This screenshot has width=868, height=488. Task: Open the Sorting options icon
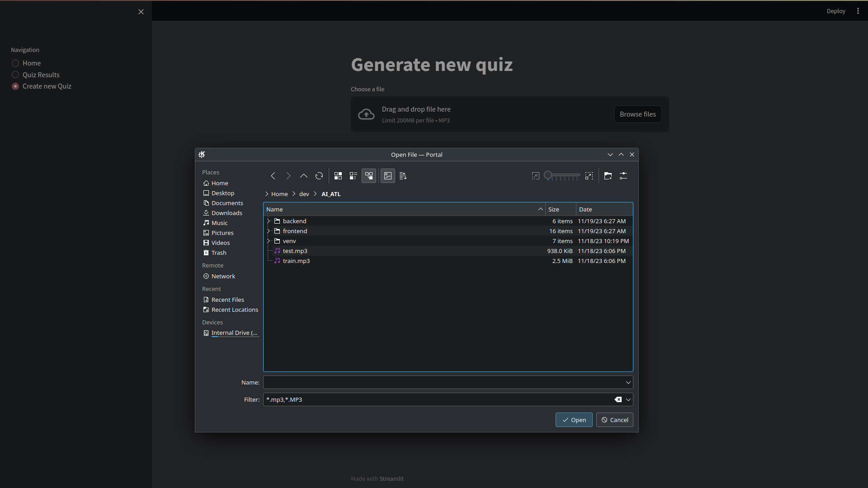click(x=403, y=176)
